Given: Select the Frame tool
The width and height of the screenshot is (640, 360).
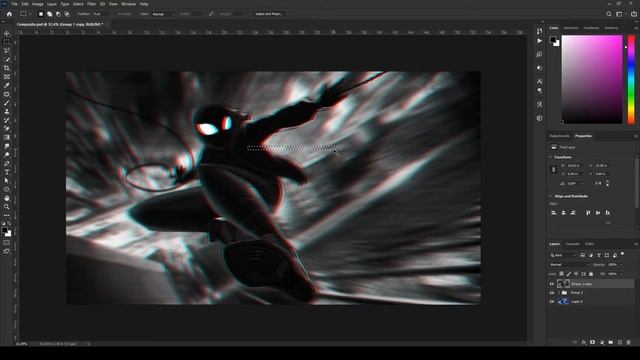Looking at the screenshot, I should [7, 77].
